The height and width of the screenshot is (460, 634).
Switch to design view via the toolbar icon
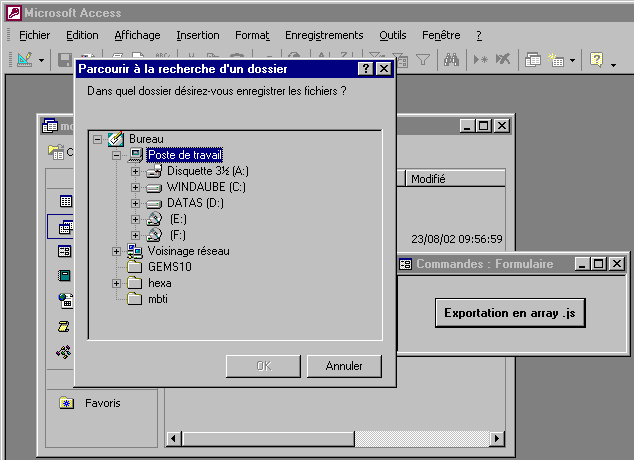(x=25, y=60)
